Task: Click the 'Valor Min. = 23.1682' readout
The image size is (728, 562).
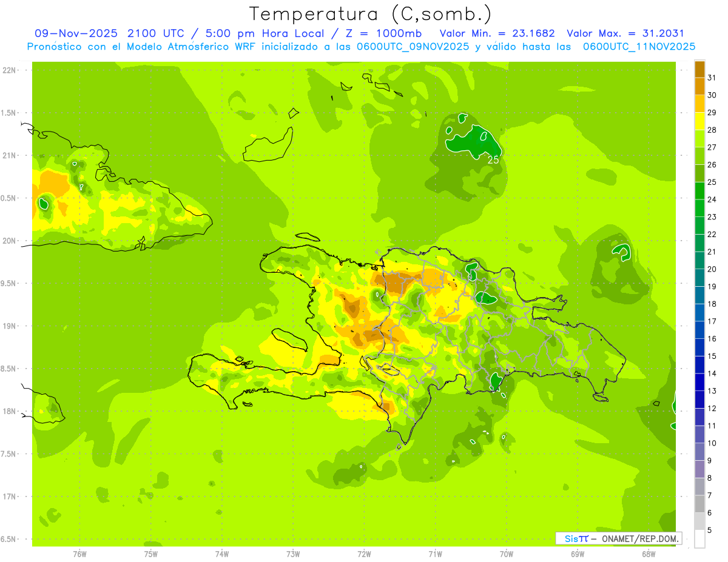Action: pyautogui.click(x=497, y=33)
